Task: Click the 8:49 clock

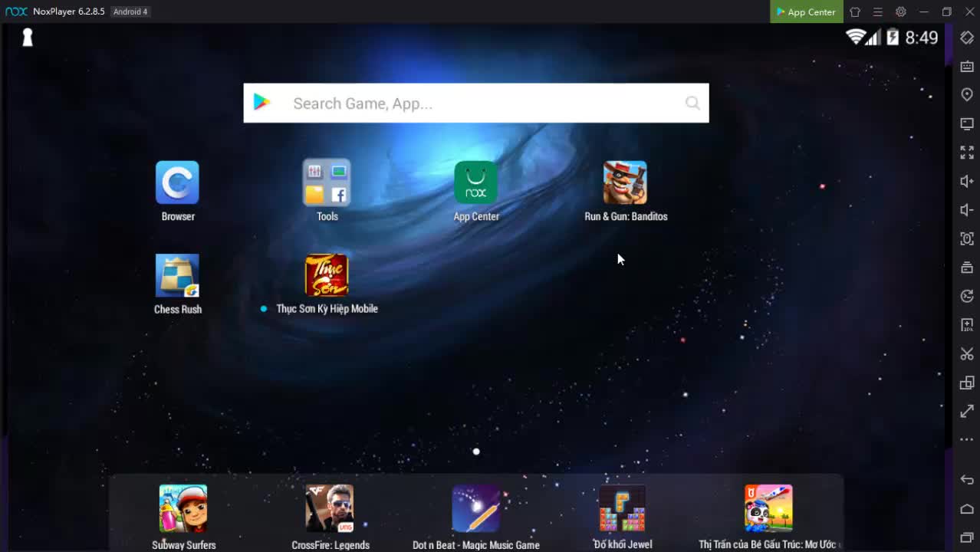Action: point(921,38)
